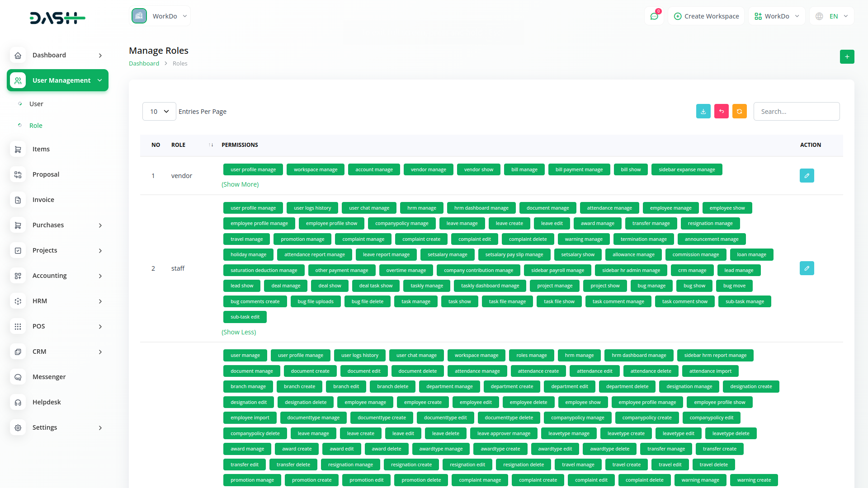Click the pink undo icon near the search box
The width and height of the screenshot is (868, 488).
tap(721, 111)
